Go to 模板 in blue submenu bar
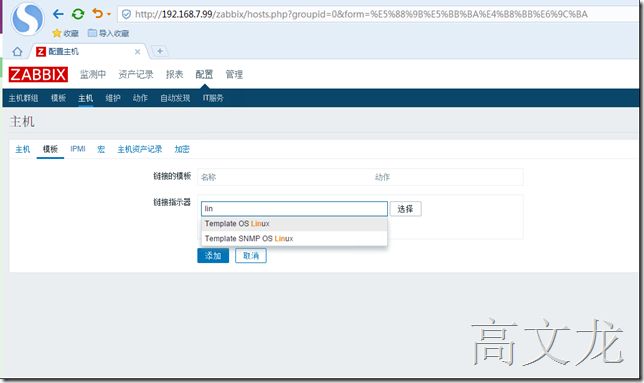 click(x=58, y=99)
